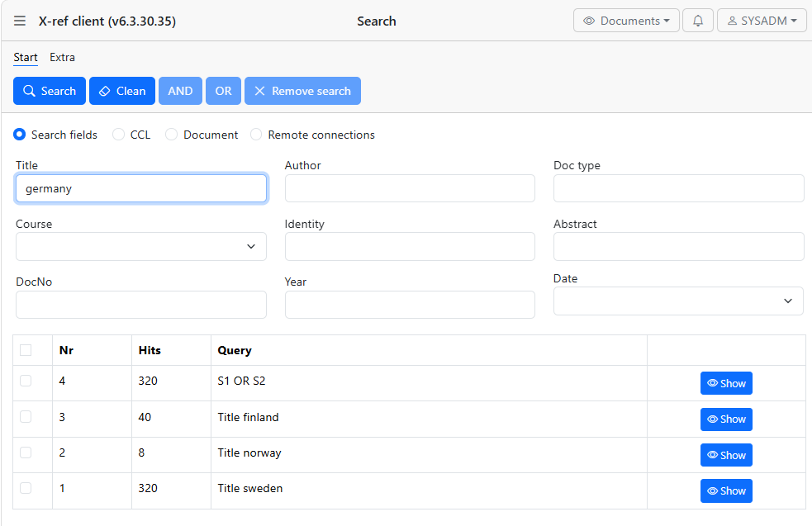Click the 'Title norway' query text

coord(249,453)
